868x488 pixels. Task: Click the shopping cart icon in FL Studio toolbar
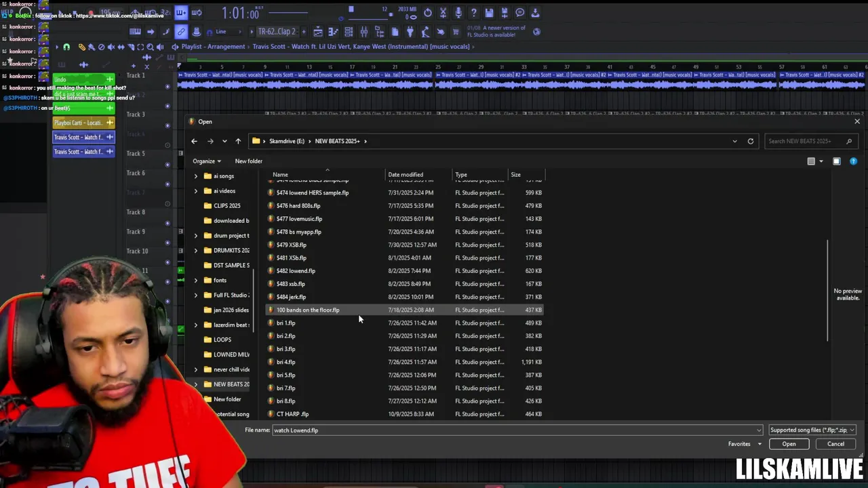pyautogui.click(x=455, y=32)
